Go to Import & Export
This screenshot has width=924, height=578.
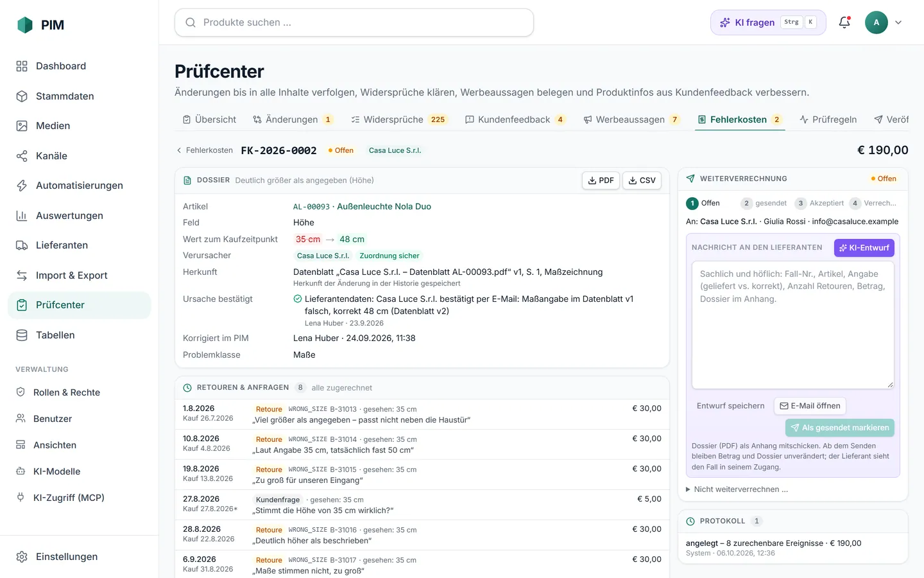pos(80,276)
